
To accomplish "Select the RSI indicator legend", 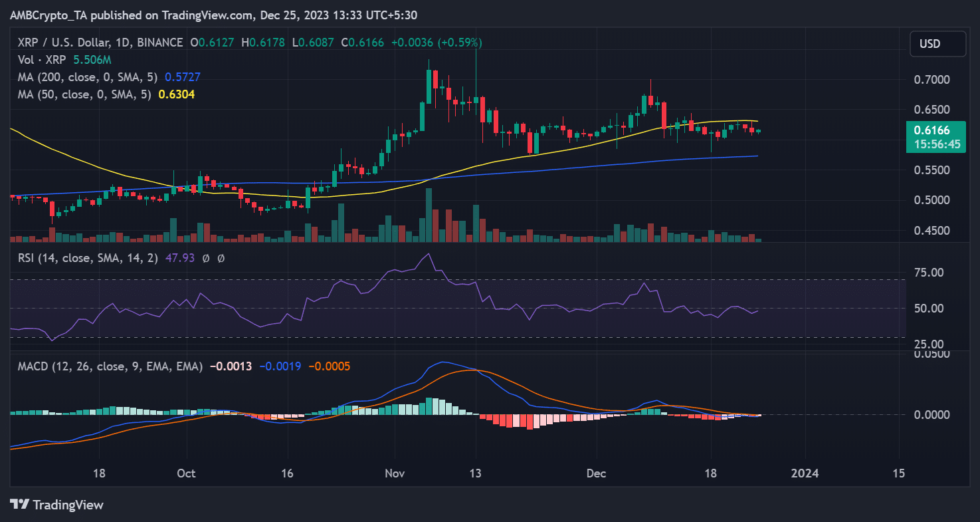I will click(x=88, y=257).
